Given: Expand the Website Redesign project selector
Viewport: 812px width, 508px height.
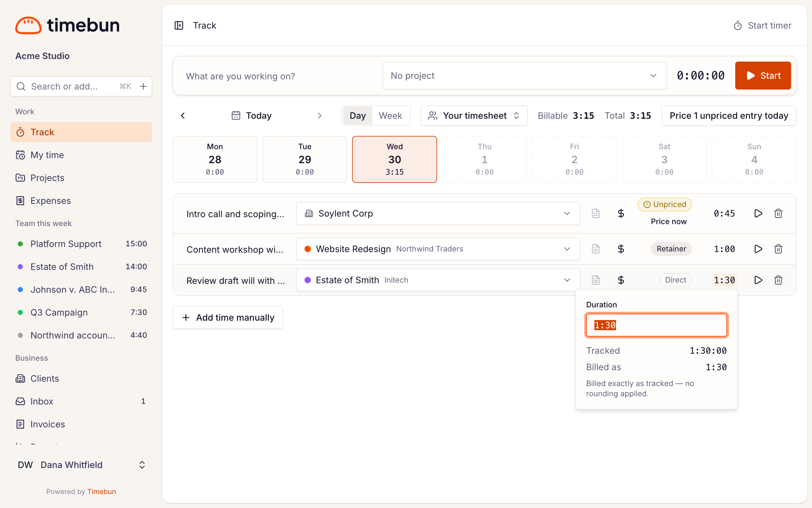Looking at the screenshot, I should pos(438,249).
